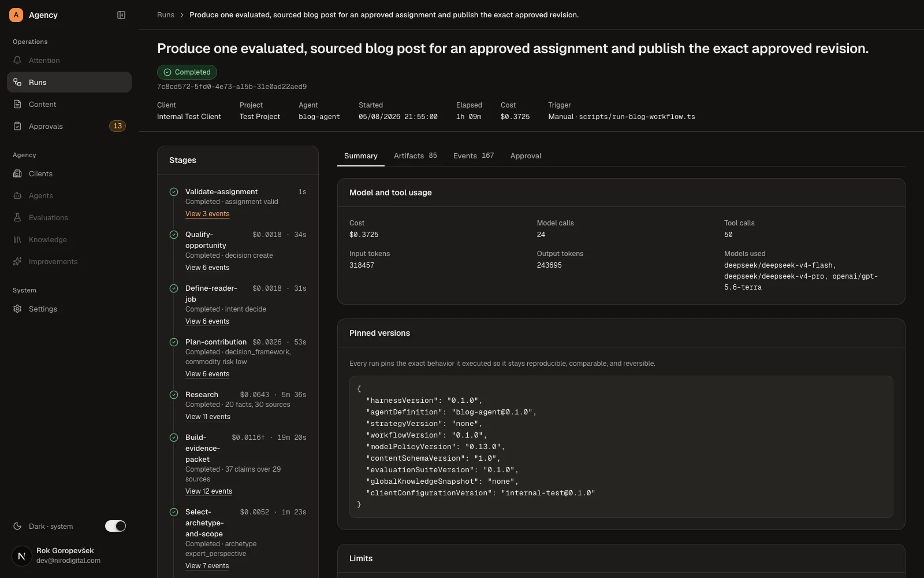
Task: Click the Attention bell icon
Action: pos(17,60)
